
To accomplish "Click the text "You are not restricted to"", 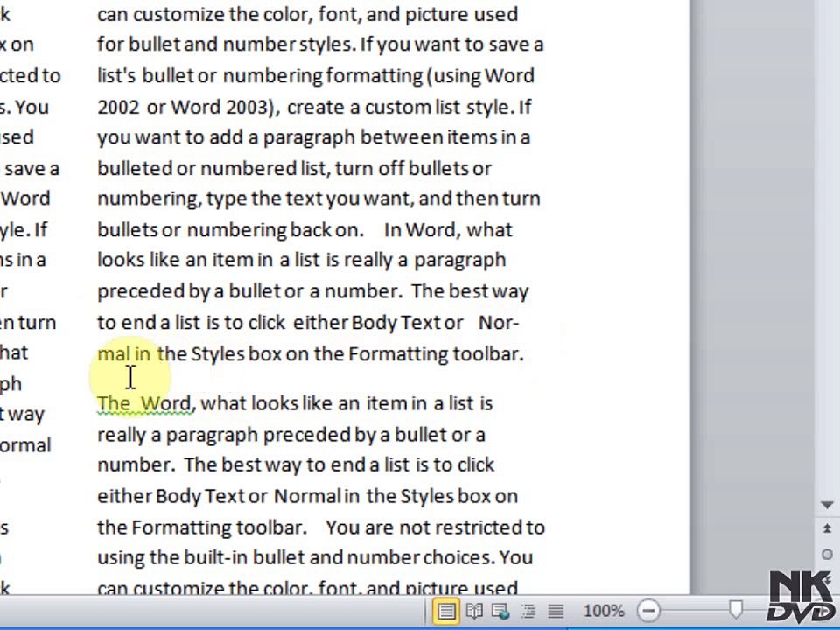I will (435, 528).
